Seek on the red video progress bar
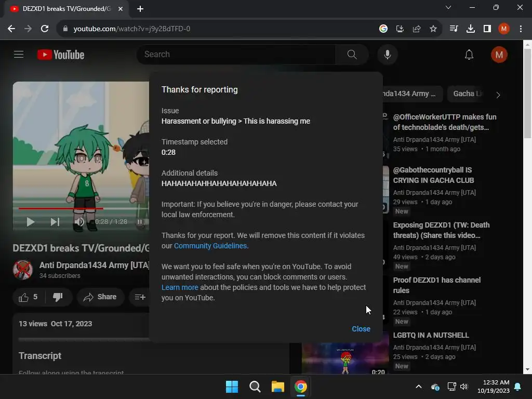Image resolution: width=532 pixels, height=399 pixels. tap(61, 208)
